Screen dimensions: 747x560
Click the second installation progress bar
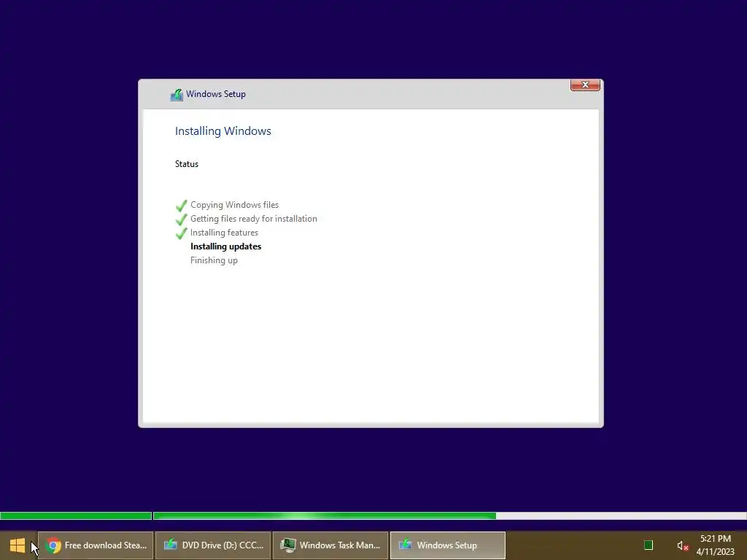(x=449, y=516)
